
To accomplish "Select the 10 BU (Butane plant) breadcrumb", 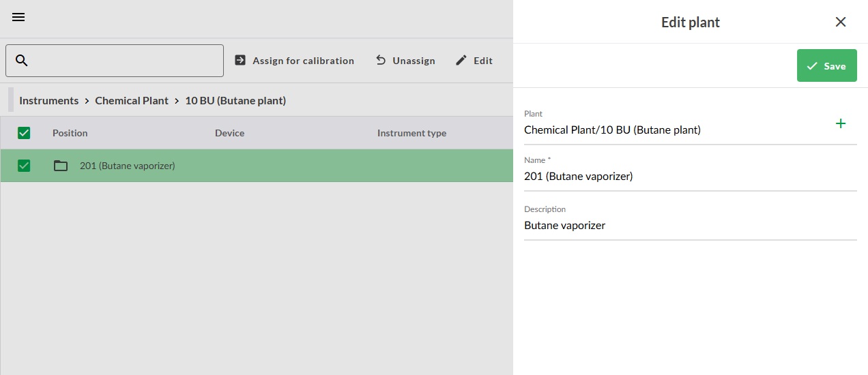I will tap(235, 100).
